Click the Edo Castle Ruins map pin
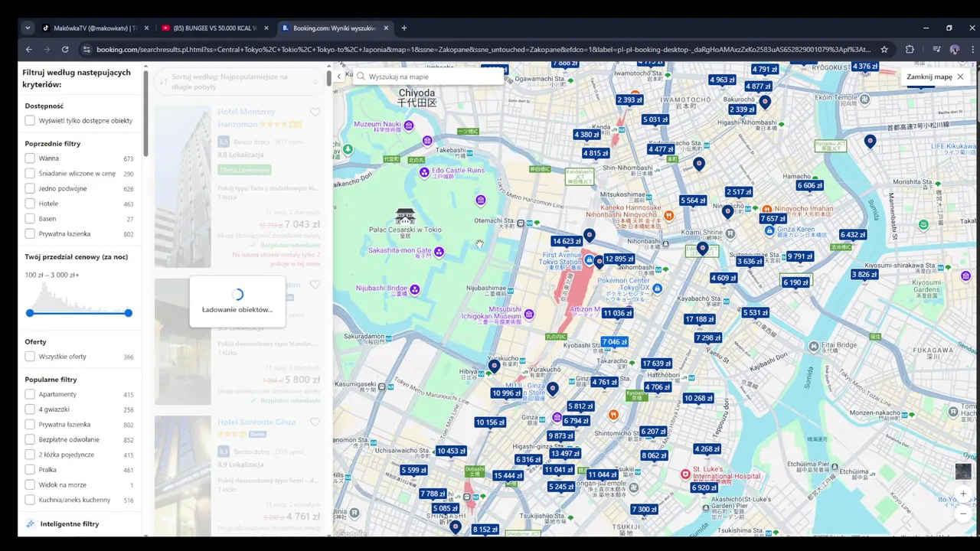 pos(424,174)
